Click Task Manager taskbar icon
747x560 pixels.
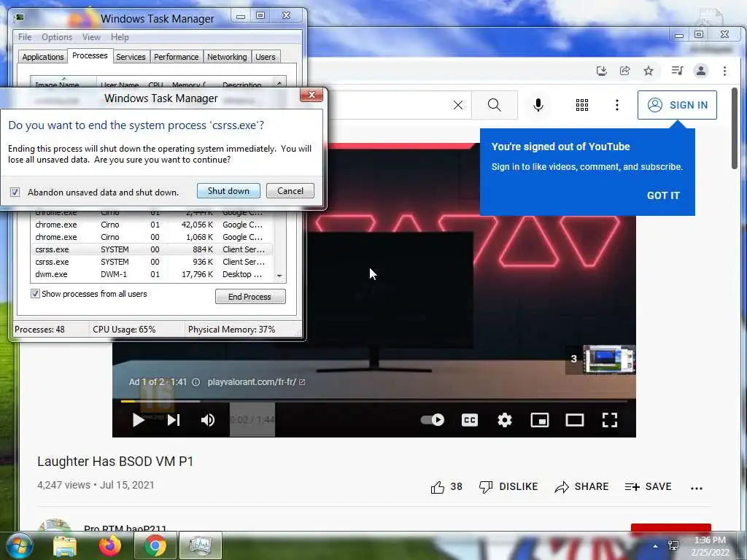click(x=200, y=545)
